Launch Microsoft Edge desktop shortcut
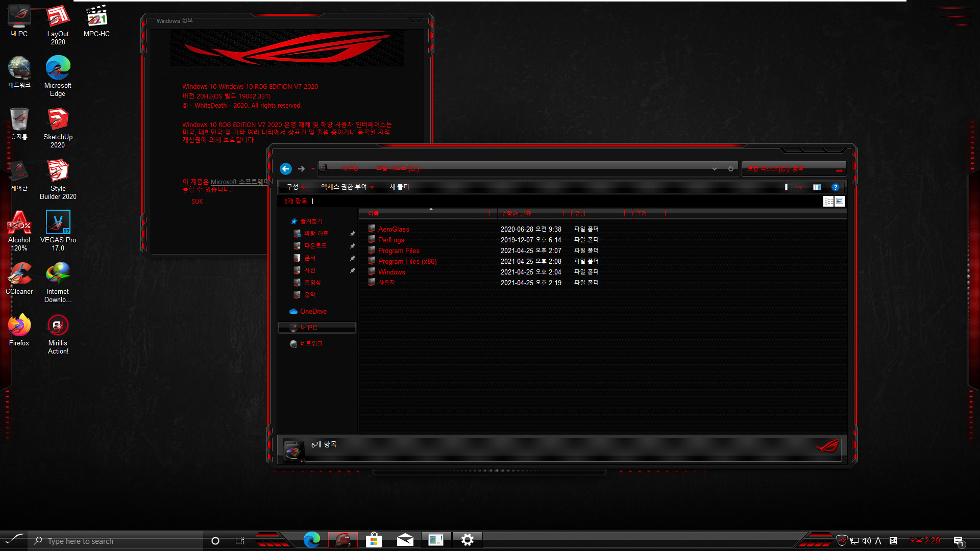980x551 pixels. point(58,77)
